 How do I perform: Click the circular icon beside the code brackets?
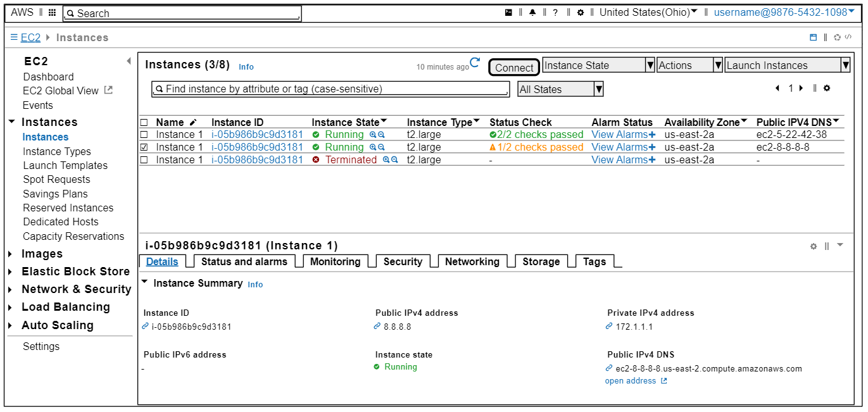point(837,37)
